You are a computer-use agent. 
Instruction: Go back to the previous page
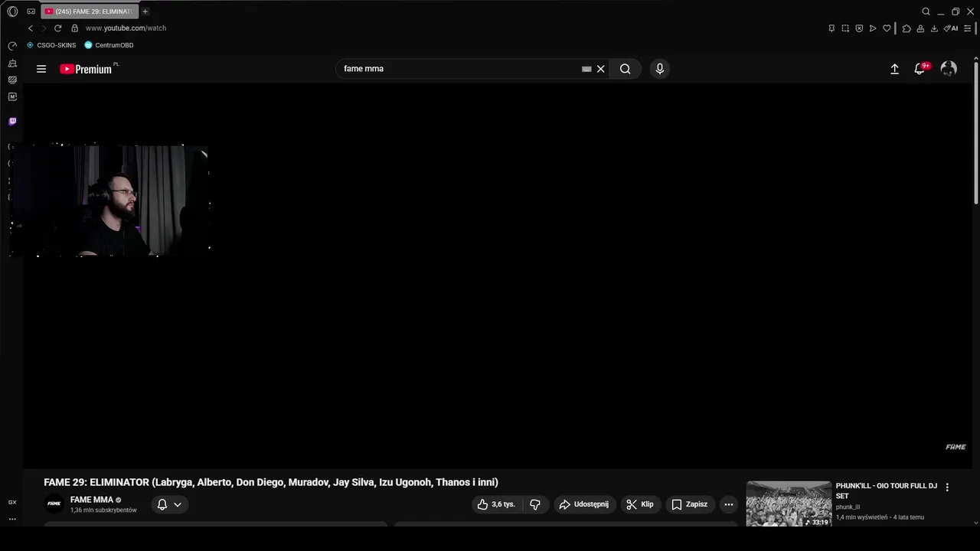click(x=31, y=28)
